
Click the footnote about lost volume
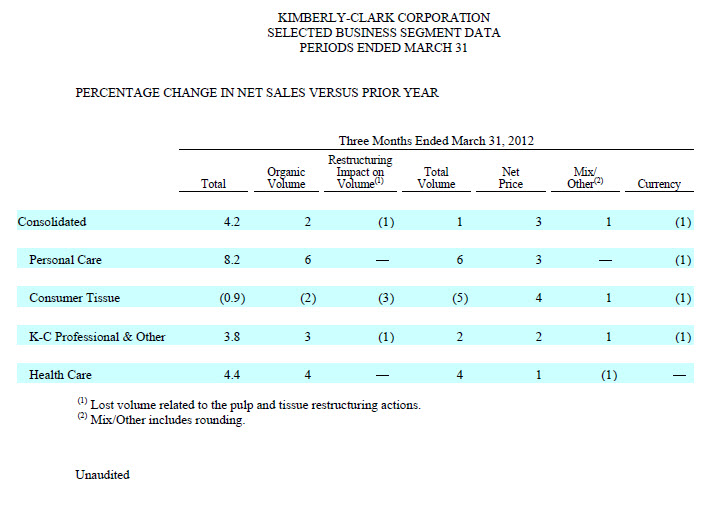coord(249,404)
